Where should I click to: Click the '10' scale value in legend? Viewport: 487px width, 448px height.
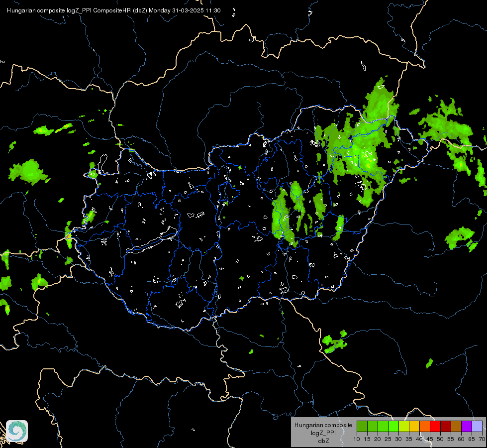pos(357,440)
